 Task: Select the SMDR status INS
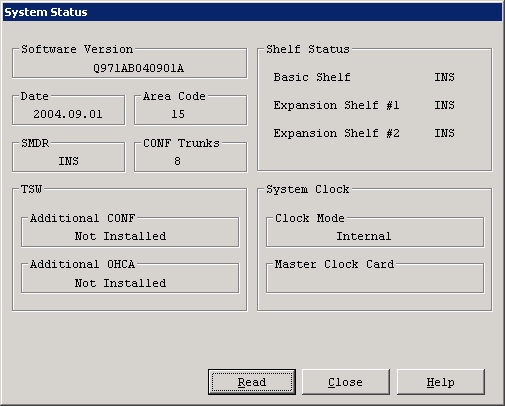click(x=68, y=161)
